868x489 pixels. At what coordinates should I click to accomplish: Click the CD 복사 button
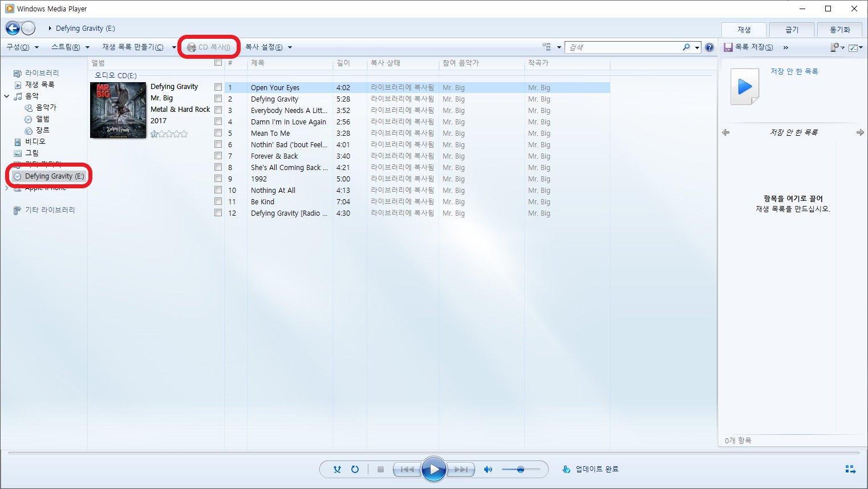[x=209, y=47]
